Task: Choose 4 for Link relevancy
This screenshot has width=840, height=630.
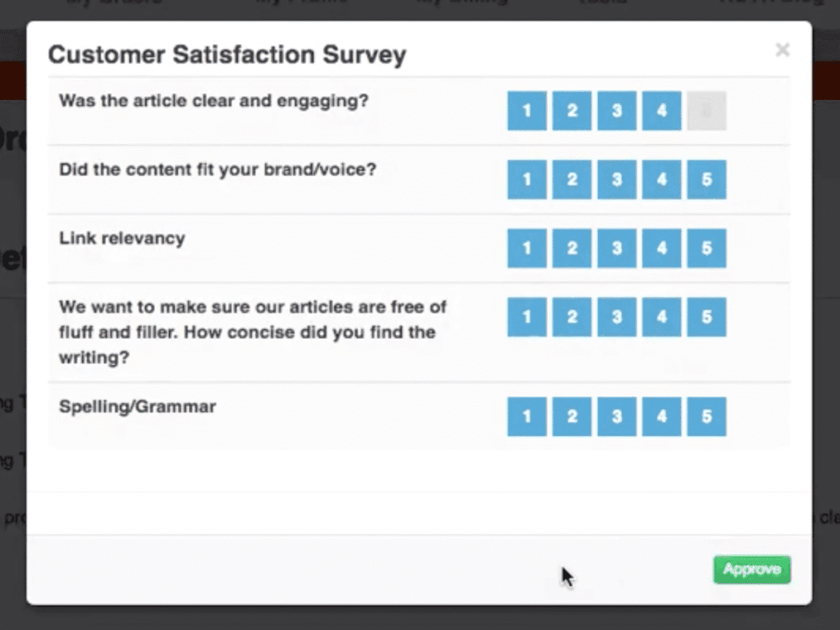Action: coord(661,248)
